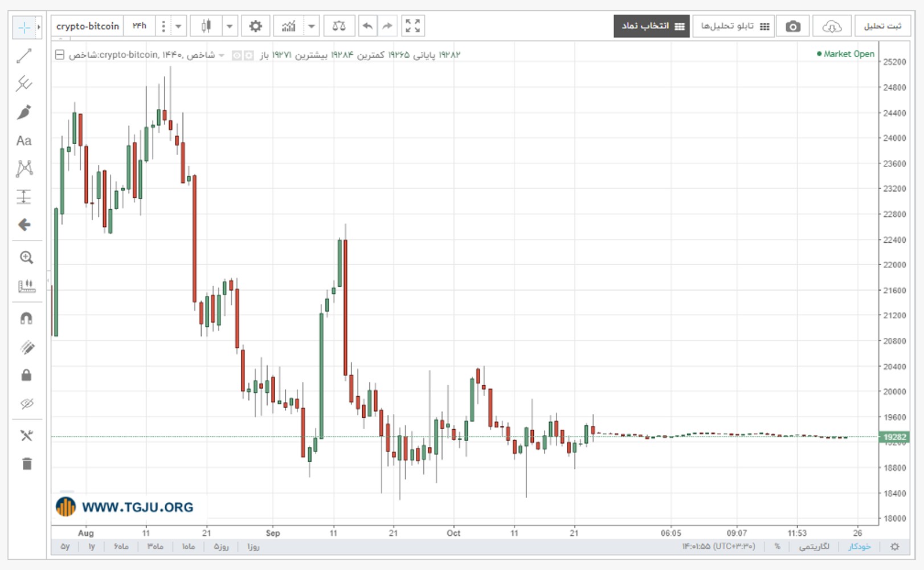This screenshot has width=924, height=570.
Task: Open the chart patterns tool
Action: (x=24, y=168)
